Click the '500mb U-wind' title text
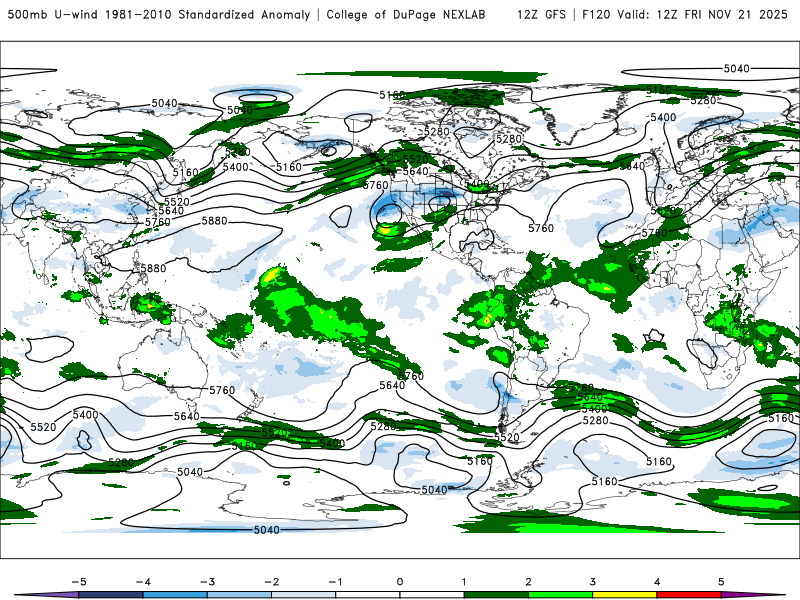Viewport: 800px width, 600px height. (x=53, y=14)
